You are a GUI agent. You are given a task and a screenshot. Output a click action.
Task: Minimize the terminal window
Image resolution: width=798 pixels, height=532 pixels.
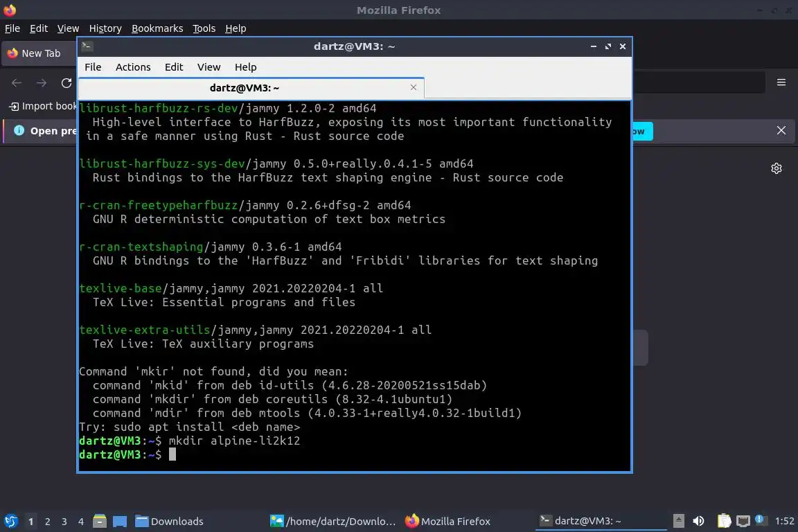coord(594,46)
